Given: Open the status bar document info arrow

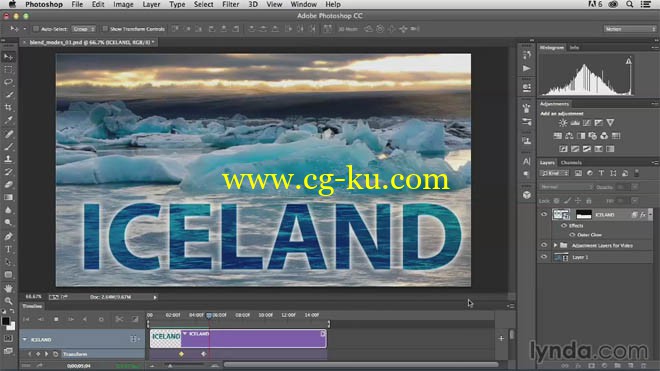Looking at the screenshot, I should tap(155, 297).
